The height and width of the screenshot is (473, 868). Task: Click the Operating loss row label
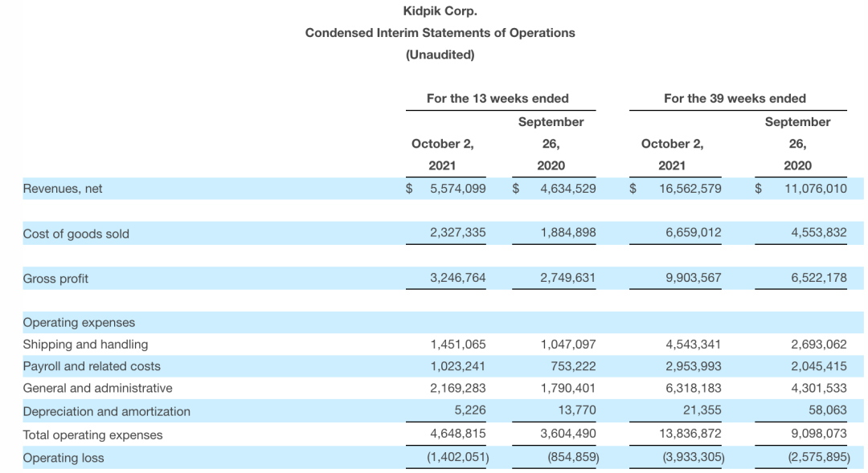[x=63, y=458]
